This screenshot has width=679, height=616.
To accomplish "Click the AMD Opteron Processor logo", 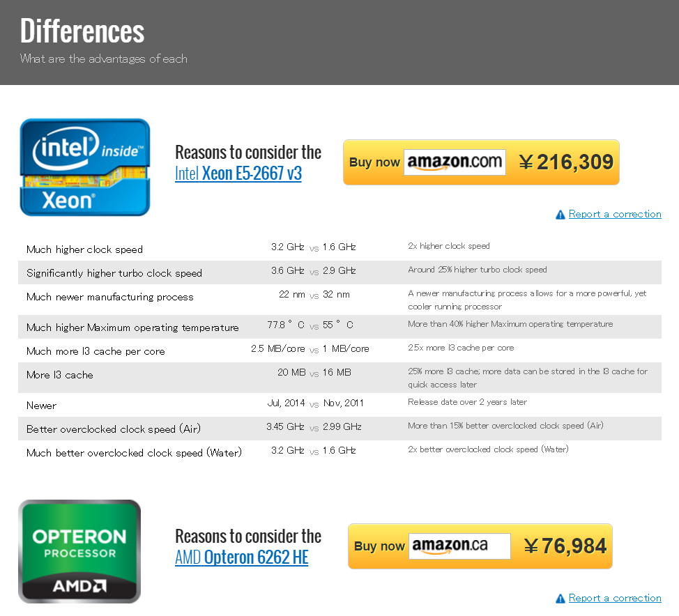I will pyautogui.click(x=79, y=551).
